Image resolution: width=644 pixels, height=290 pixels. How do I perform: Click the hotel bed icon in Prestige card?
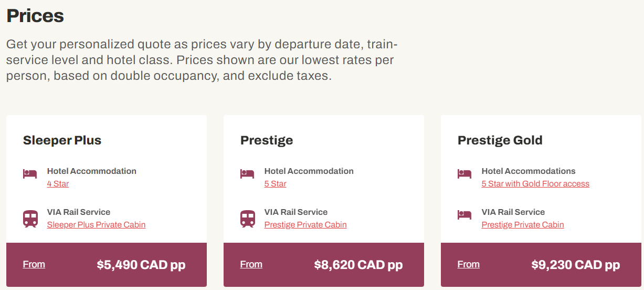247,173
